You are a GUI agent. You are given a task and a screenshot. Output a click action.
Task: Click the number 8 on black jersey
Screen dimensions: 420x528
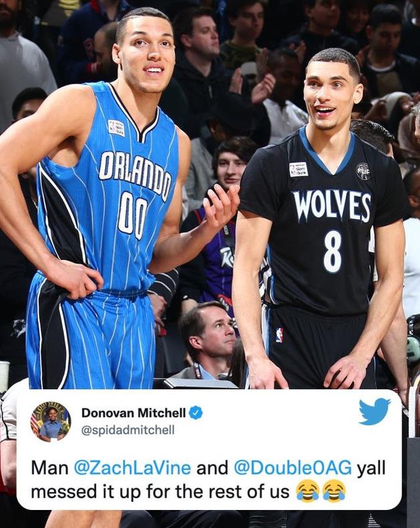point(333,252)
